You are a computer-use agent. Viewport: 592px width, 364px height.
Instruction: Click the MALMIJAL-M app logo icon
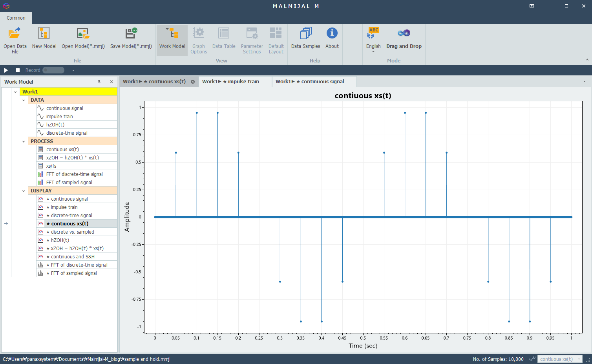tap(6, 6)
